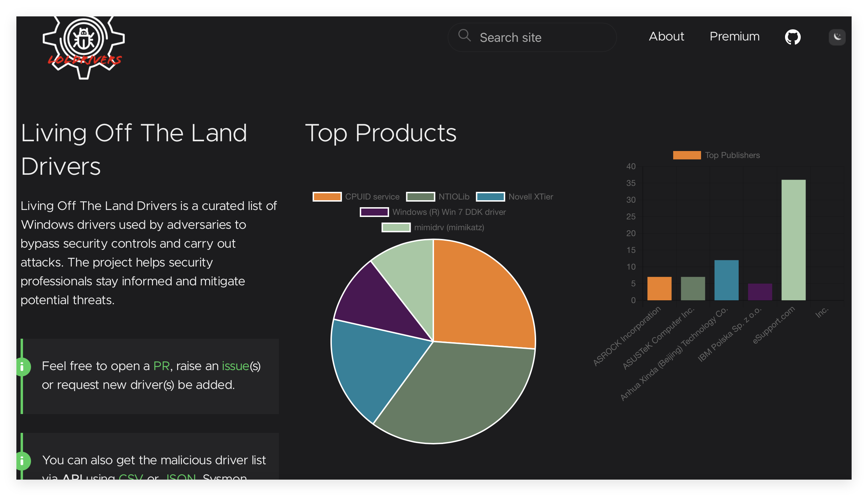Open the GitHub repository icon
This screenshot has height=496, width=868.
792,37
